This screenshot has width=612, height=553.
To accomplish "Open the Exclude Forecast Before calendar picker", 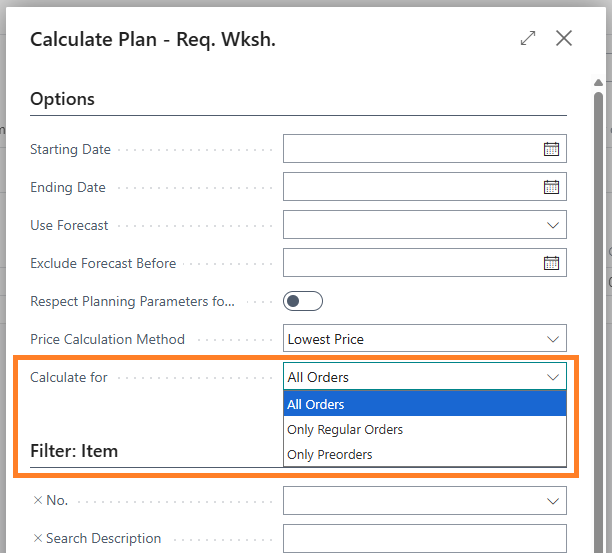I will pos(551,263).
